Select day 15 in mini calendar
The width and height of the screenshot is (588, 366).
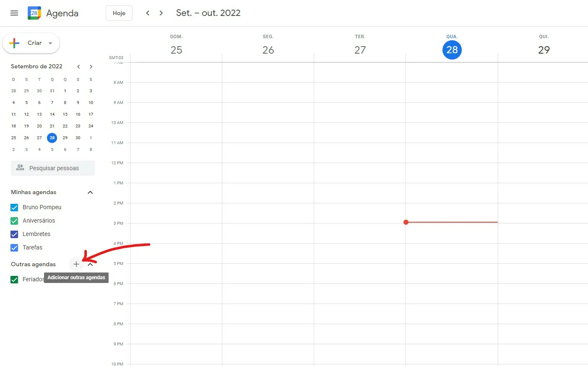click(65, 114)
